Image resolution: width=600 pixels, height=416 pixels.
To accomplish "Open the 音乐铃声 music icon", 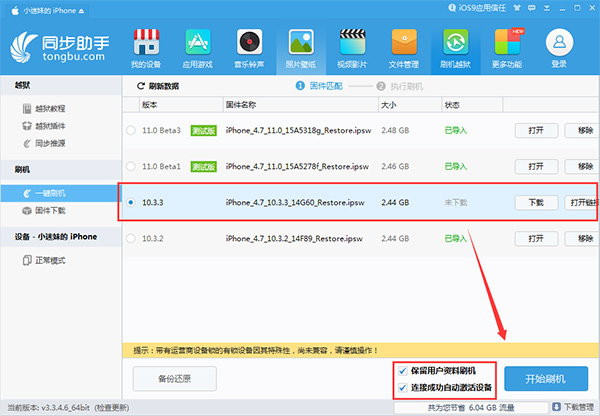I will coord(249,49).
